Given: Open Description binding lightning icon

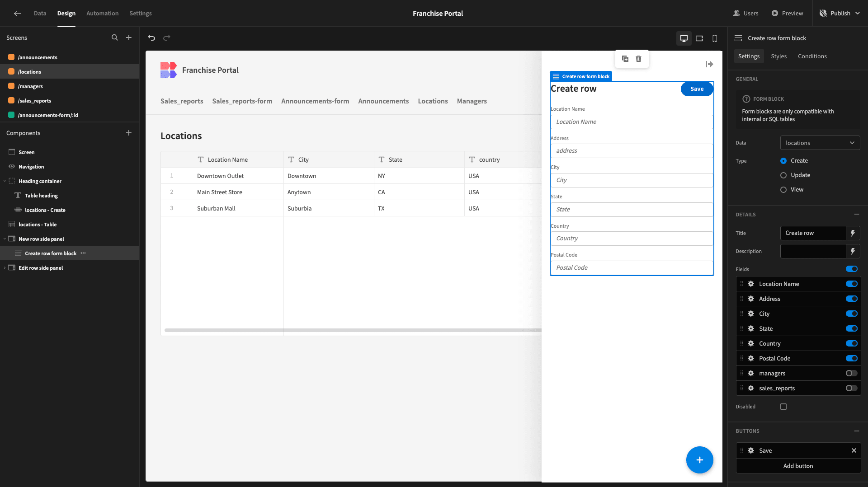Looking at the screenshot, I should click(853, 251).
